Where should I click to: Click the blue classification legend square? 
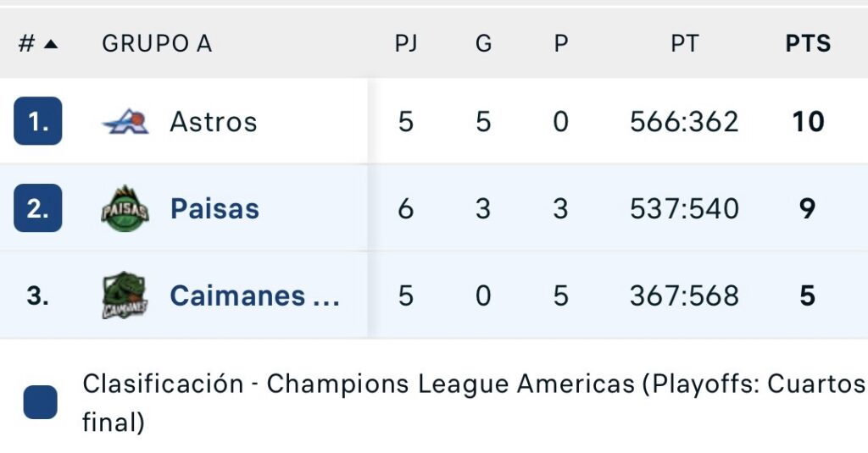[41, 402]
